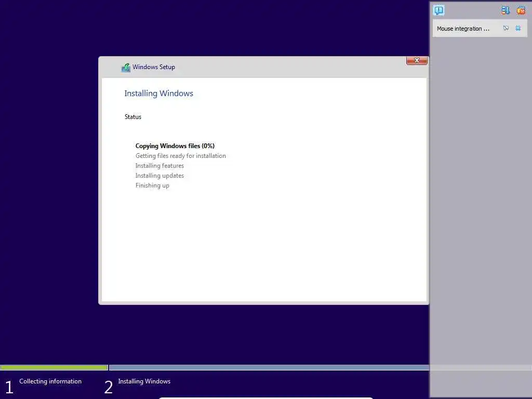
Task: Click the green Collecting information progress bar
Action: click(x=54, y=367)
